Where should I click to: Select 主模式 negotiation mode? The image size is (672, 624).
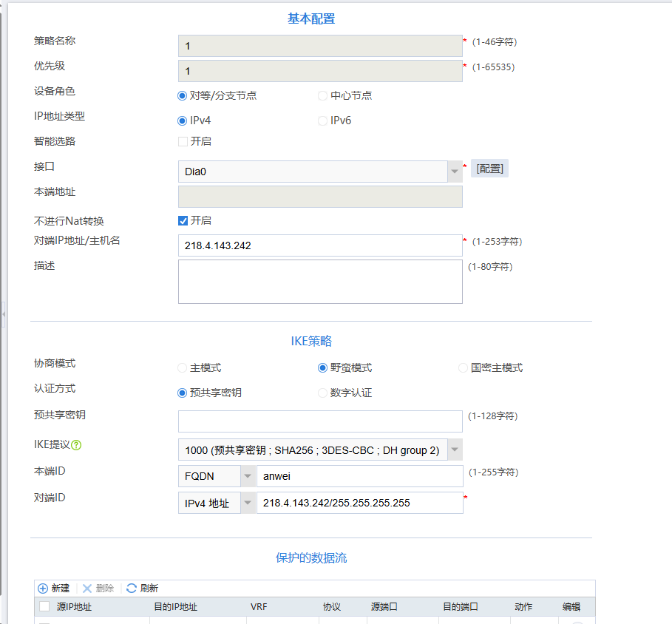click(182, 367)
